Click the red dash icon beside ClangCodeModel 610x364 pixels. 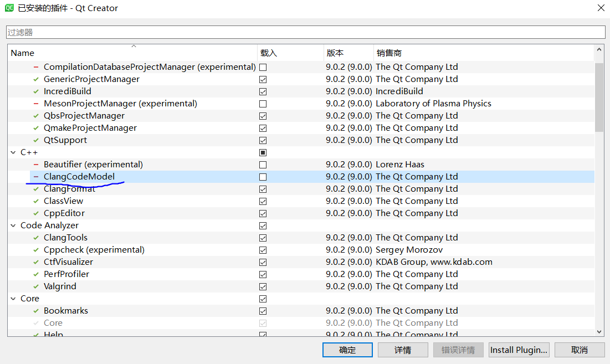(36, 177)
